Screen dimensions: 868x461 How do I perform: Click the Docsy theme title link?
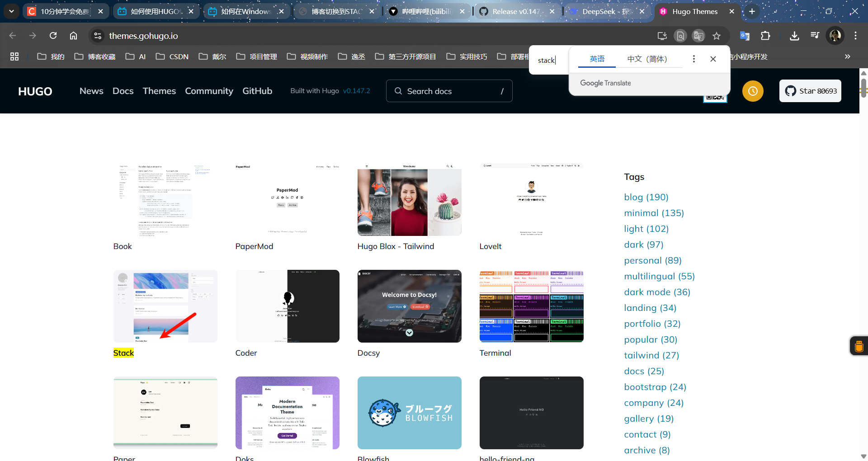tap(368, 353)
